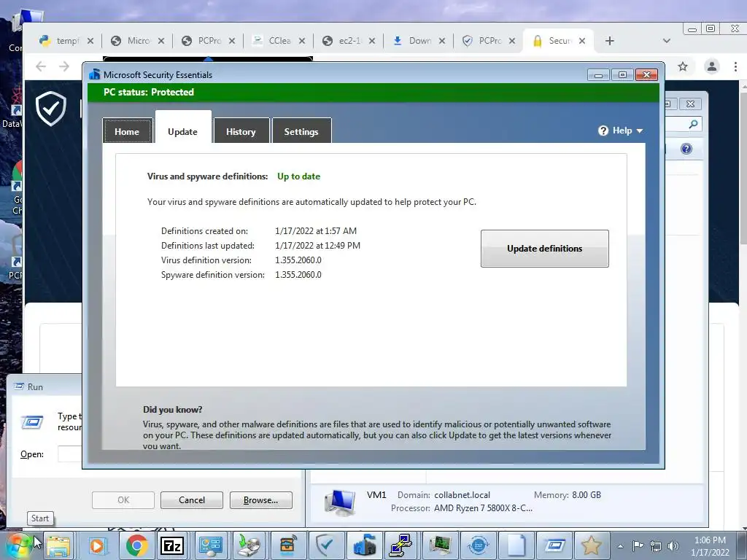Image resolution: width=747 pixels, height=560 pixels.
Task: Click the Open input field in Run
Action: point(70,454)
